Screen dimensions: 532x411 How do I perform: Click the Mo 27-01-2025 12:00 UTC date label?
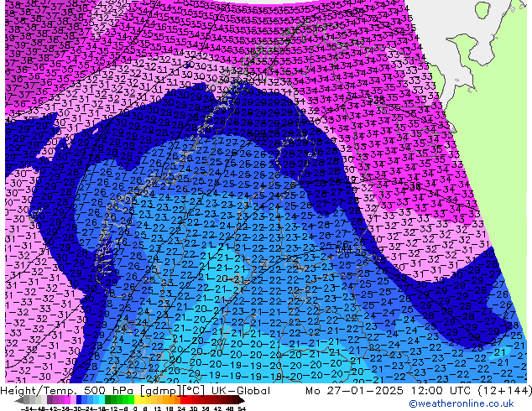tap(389, 391)
